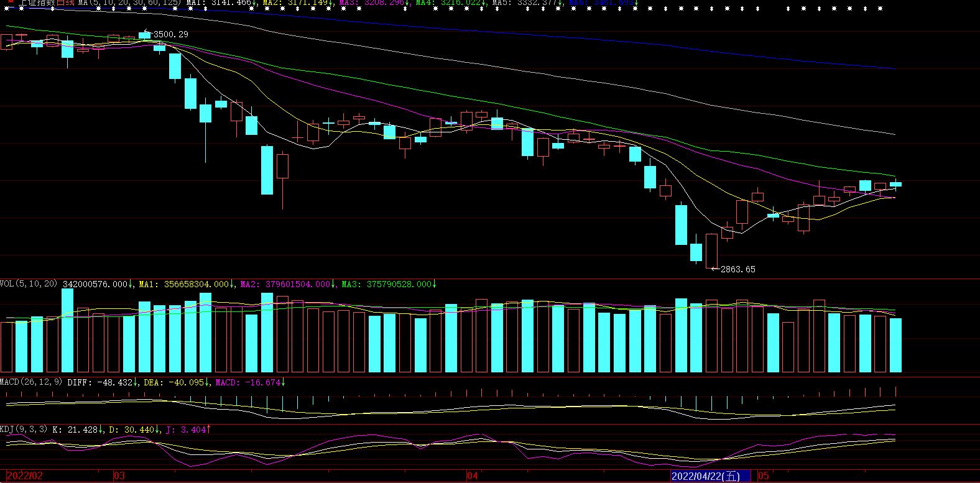
Task: Select the MACD(26,12,9) indicator label
Action: 31,382
